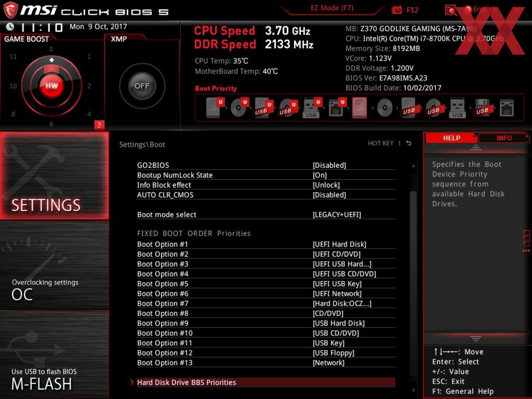
Task: Open the SETTINGS section
Action: (54, 176)
